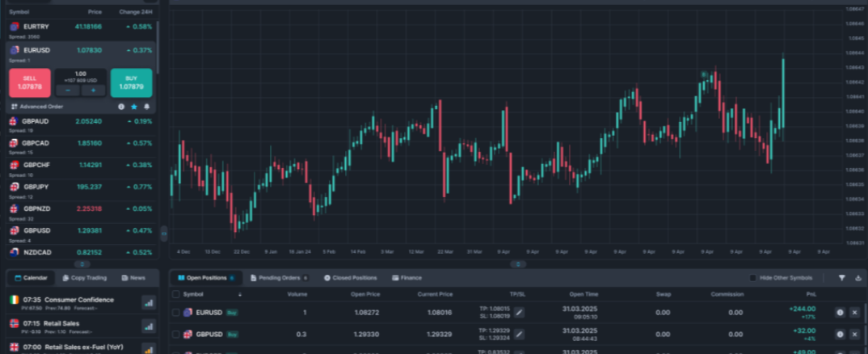Open 07:15 Retail Sales event chart icon
Viewport: 868px width, 354px height.
coord(149,327)
